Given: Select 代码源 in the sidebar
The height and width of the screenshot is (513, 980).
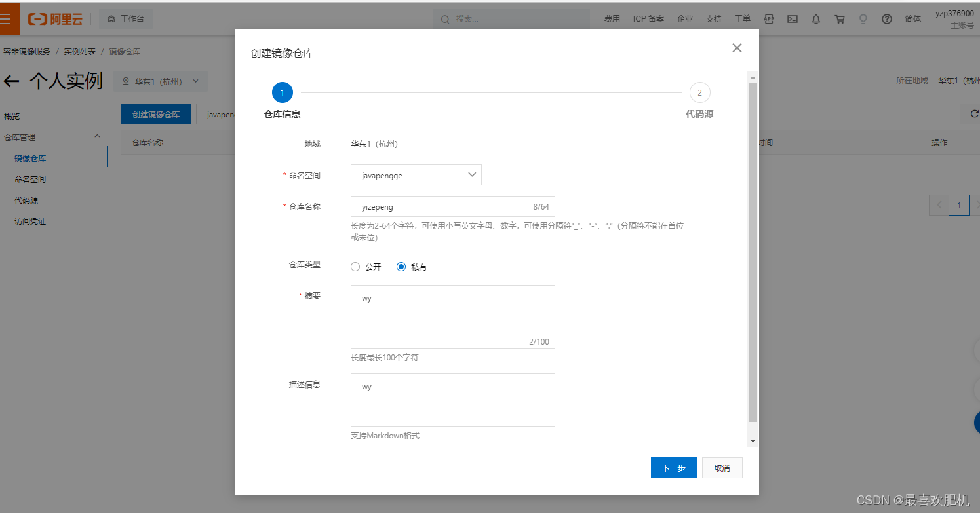Looking at the screenshot, I should 26,200.
